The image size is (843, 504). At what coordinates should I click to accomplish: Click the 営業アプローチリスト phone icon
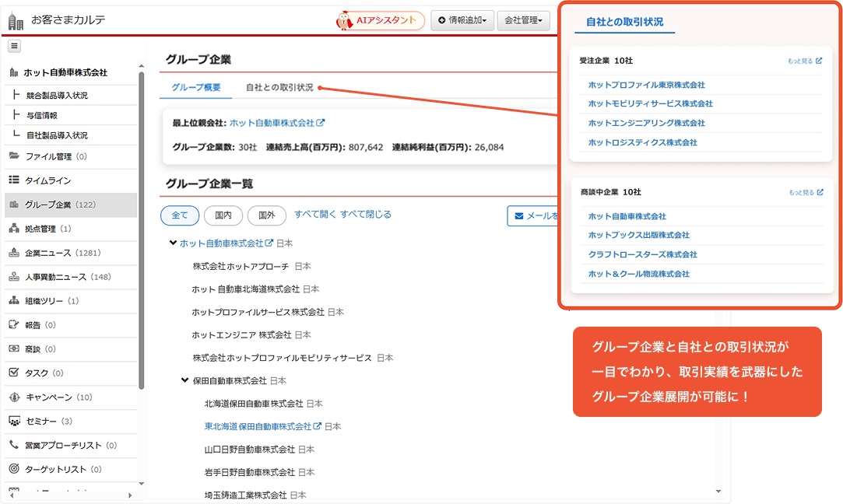click(x=14, y=445)
